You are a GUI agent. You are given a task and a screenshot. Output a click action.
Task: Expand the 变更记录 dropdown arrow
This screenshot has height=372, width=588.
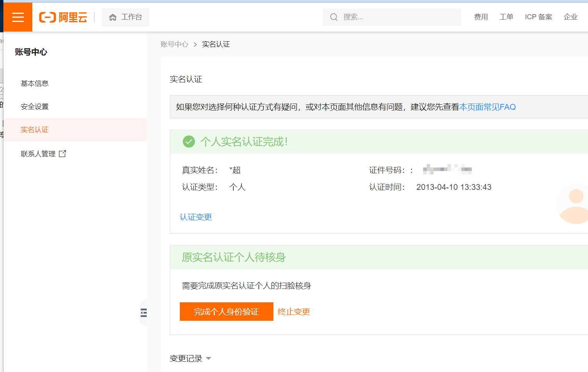tap(209, 359)
